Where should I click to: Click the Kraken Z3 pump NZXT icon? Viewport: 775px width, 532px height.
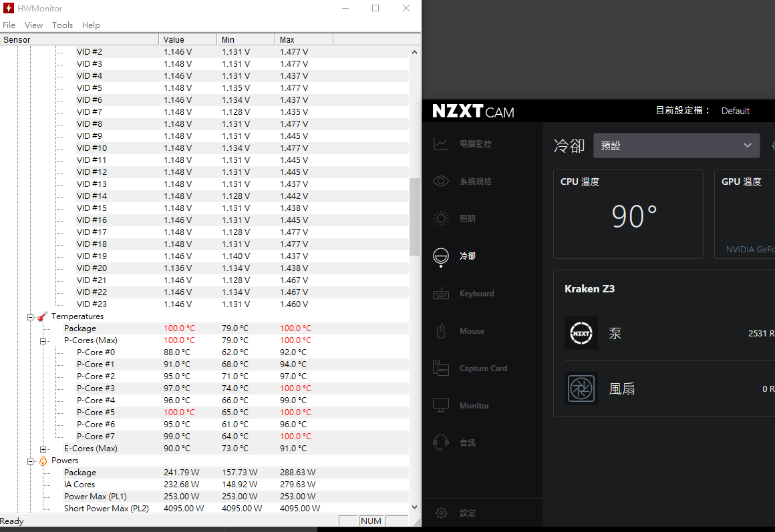(x=581, y=333)
